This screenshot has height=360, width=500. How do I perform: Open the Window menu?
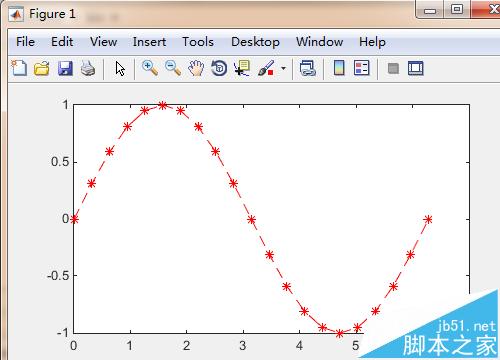(319, 42)
